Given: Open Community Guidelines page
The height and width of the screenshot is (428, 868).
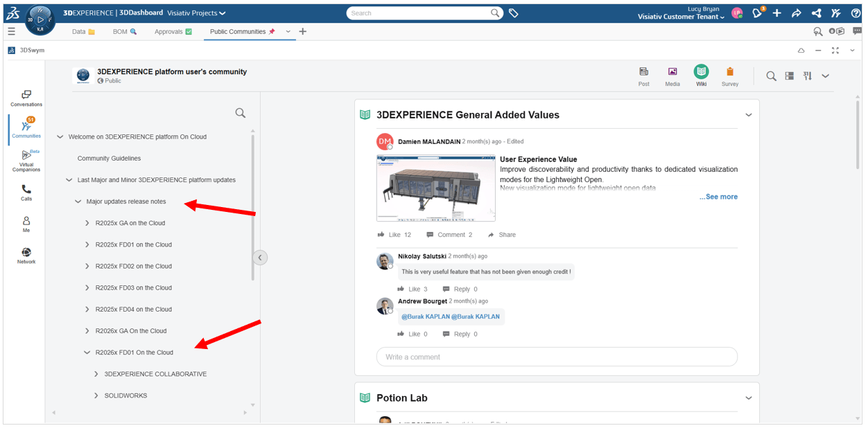Looking at the screenshot, I should (x=109, y=159).
